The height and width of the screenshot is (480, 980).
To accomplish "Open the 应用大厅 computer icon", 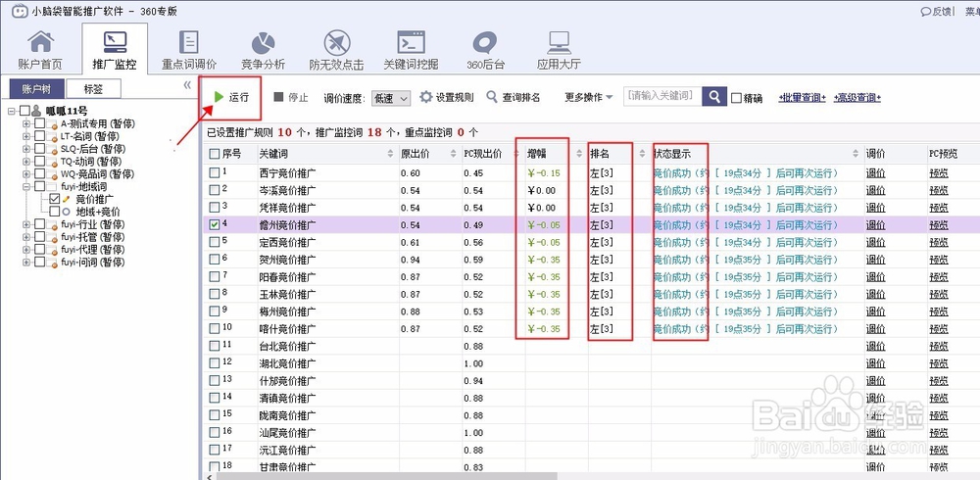I will coord(559,42).
